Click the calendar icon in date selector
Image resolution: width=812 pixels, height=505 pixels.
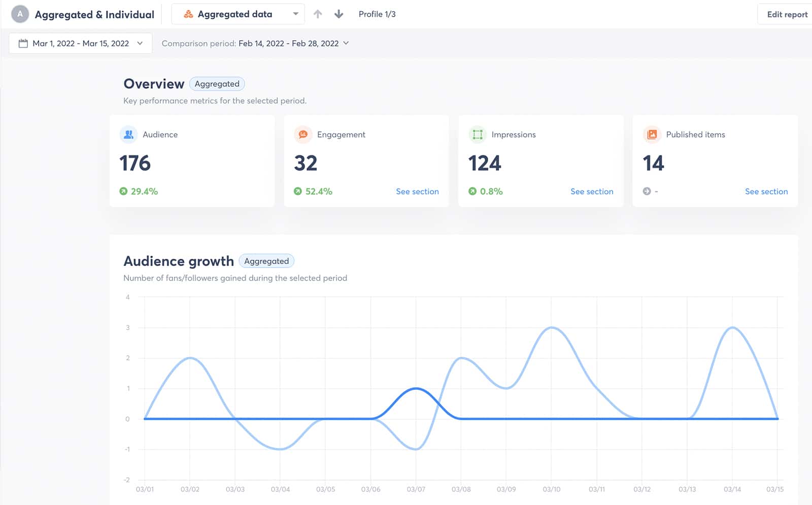point(23,43)
